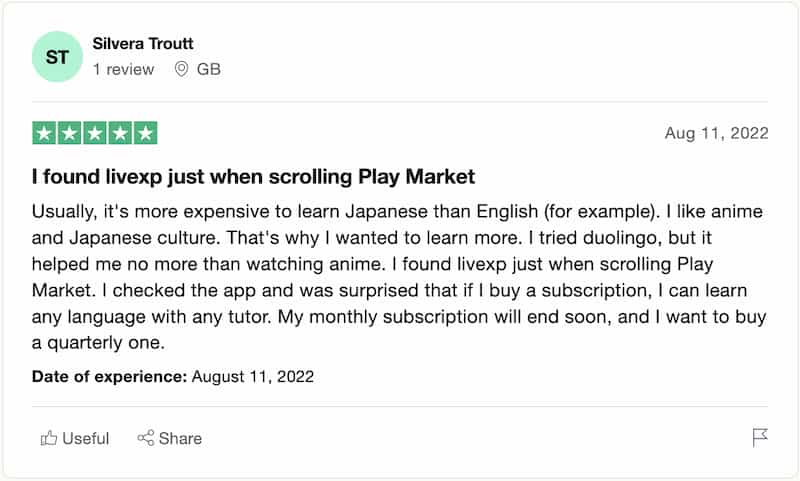Click the review body paragraph text
The width and height of the screenshot is (800, 481).
399,277
